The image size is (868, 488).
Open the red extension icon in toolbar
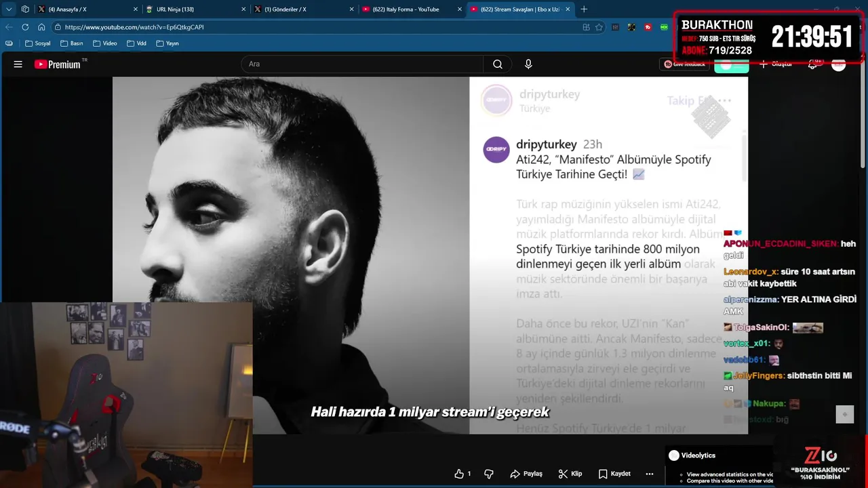pos(648,27)
